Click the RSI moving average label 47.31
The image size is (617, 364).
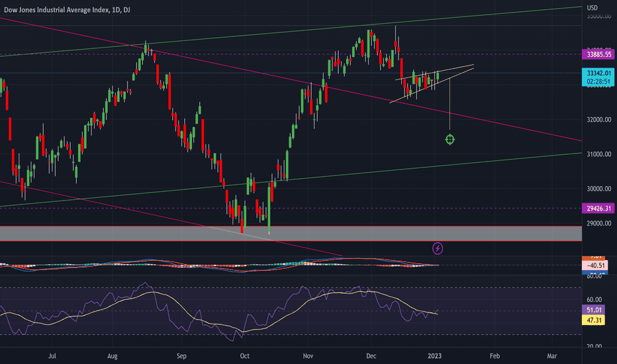coord(594,320)
